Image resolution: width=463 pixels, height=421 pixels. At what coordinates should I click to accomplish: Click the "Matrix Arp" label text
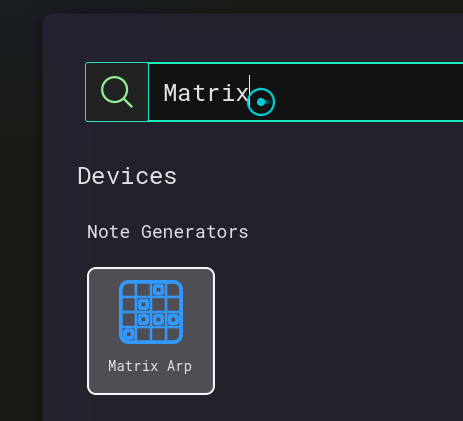click(x=150, y=366)
